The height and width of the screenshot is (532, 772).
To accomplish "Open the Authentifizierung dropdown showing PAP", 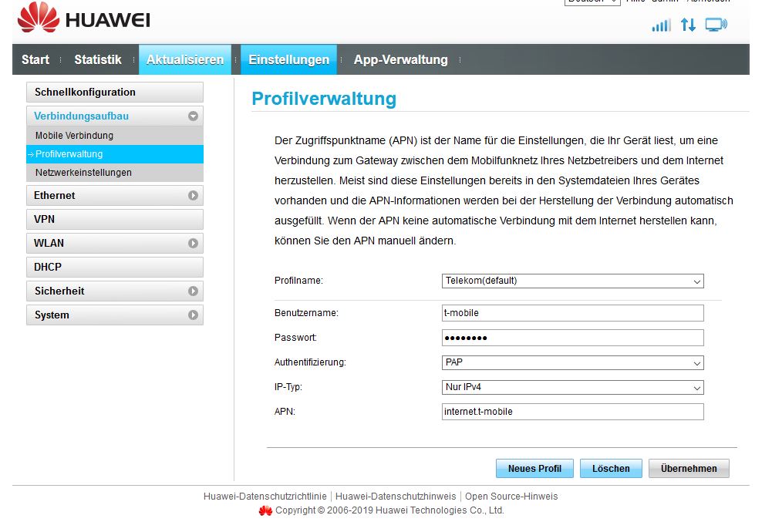I will 572,362.
